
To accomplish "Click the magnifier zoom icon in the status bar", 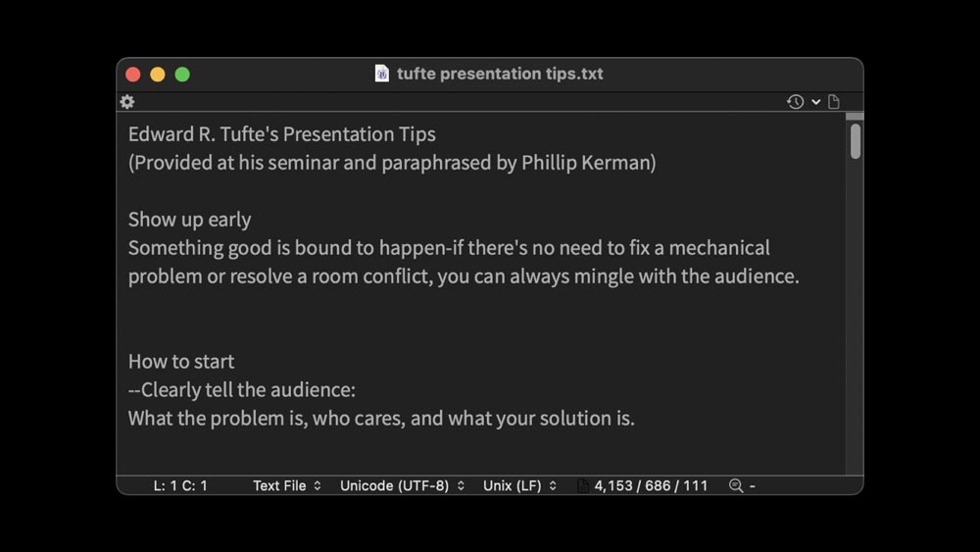I will 736,485.
